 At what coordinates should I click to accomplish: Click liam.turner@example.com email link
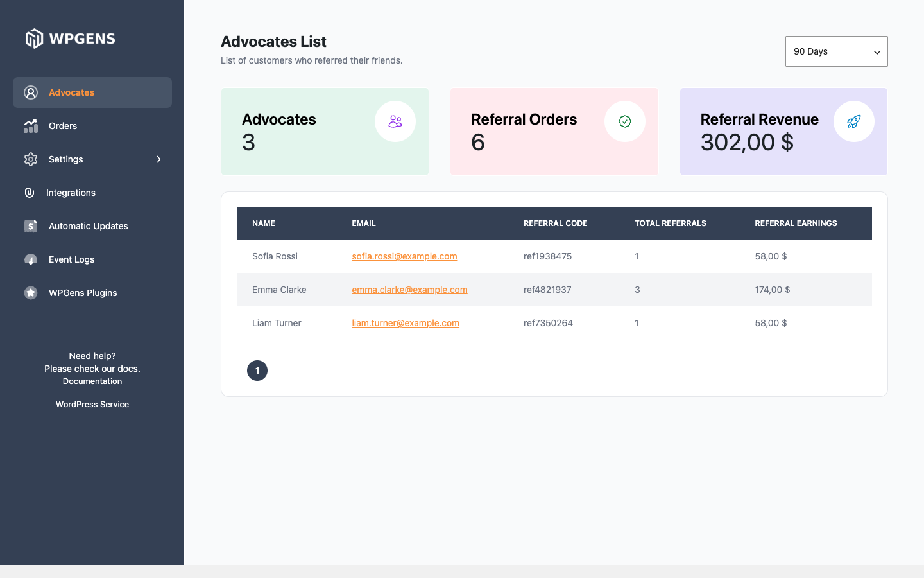coord(406,323)
